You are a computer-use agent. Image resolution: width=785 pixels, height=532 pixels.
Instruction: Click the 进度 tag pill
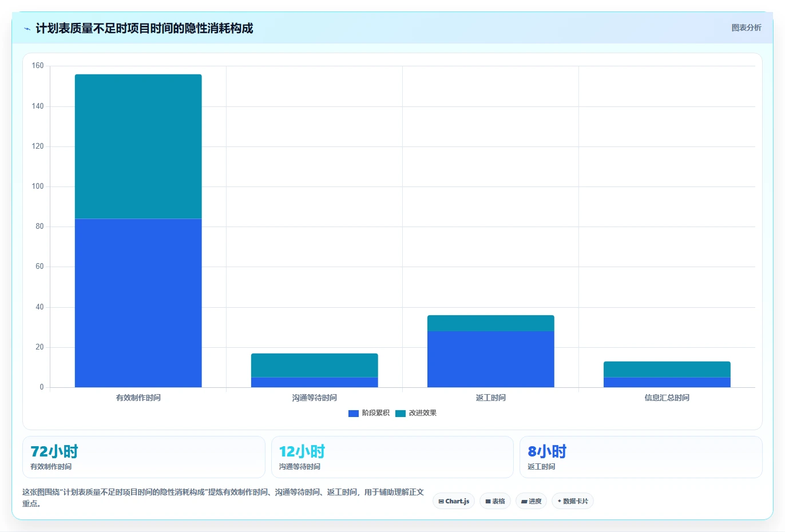point(532,501)
